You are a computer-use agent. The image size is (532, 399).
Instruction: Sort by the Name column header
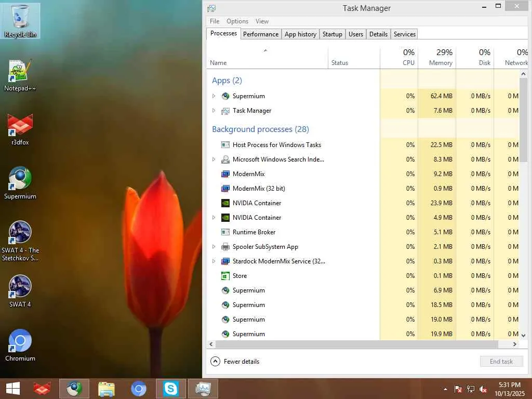[267, 58]
